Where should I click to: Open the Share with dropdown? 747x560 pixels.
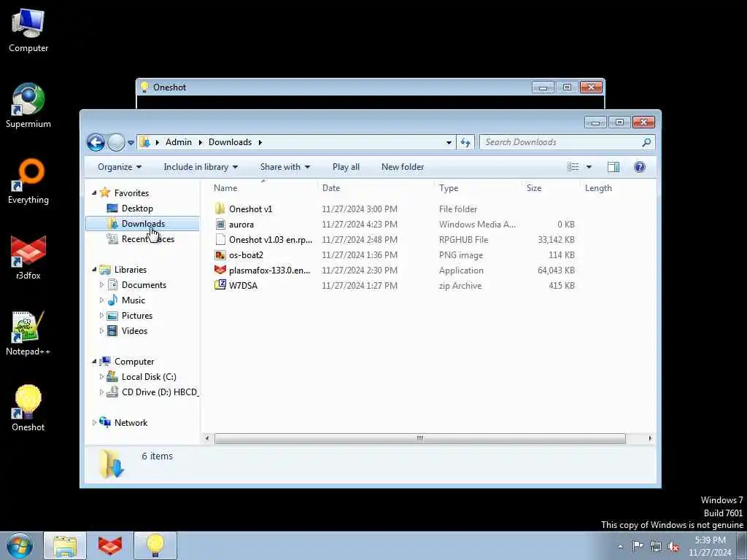pos(285,167)
